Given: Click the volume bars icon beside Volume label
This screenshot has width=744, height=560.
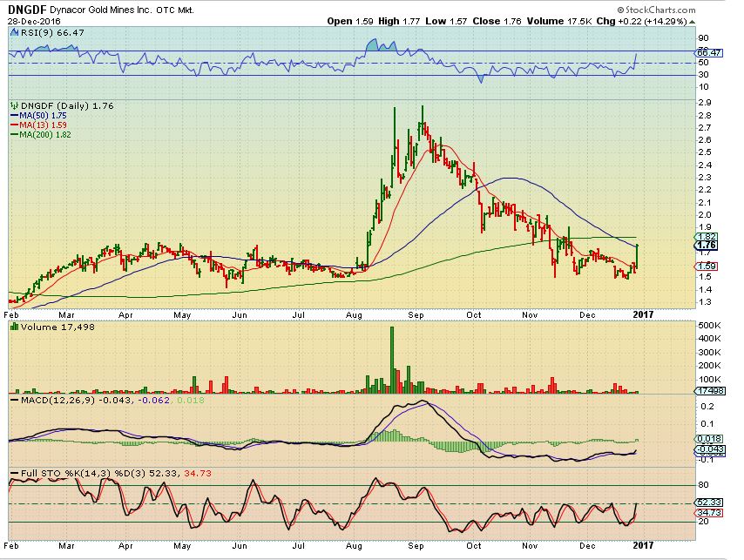Looking at the screenshot, I should click(13, 326).
